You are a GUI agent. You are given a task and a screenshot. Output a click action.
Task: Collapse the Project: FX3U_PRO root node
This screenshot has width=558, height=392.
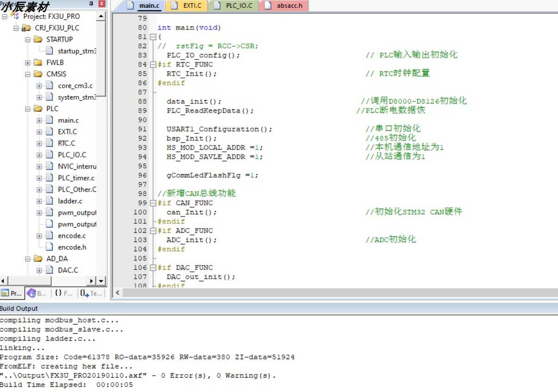5,16
